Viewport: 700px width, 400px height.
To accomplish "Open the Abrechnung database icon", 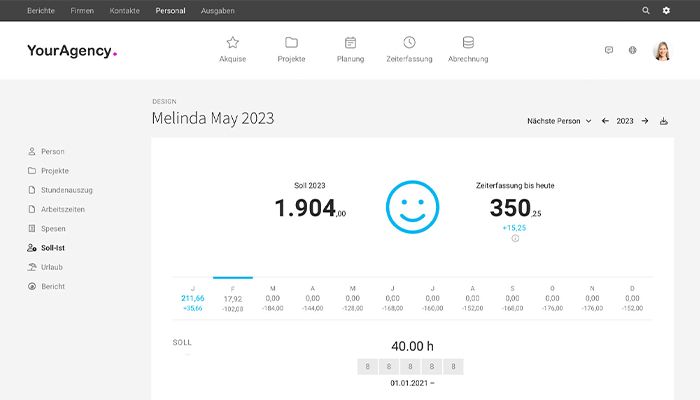I will (468, 43).
